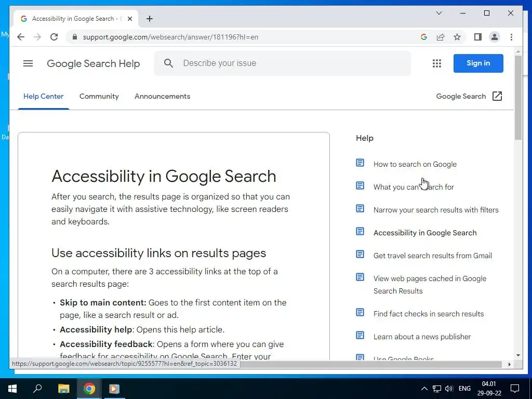The image size is (532, 399).
Task: Open the network status tray icon
Action: (437, 389)
